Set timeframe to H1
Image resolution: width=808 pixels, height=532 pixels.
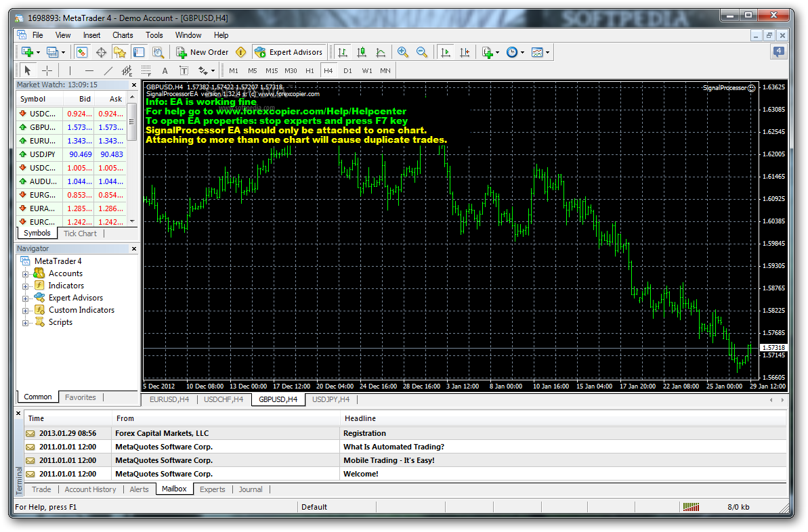click(x=310, y=70)
